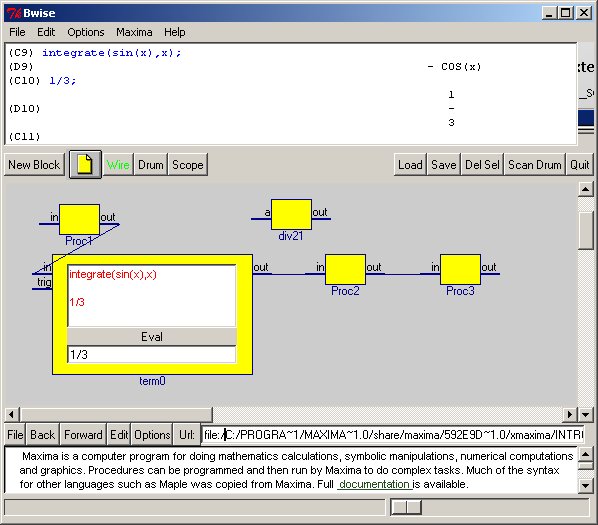The width and height of the screenshot is (598, 525).
Task: Click Eval button in term0 block
Action: tap(152, 337)
